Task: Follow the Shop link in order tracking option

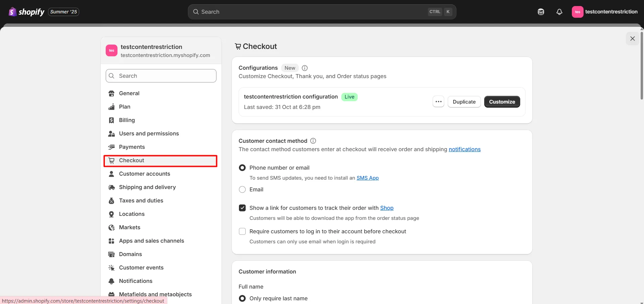Action: pyautogui.click(x=387, y=208)
